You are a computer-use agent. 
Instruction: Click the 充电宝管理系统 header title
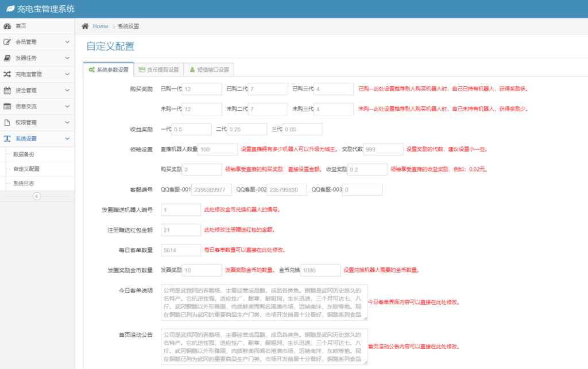pos(46,9)
